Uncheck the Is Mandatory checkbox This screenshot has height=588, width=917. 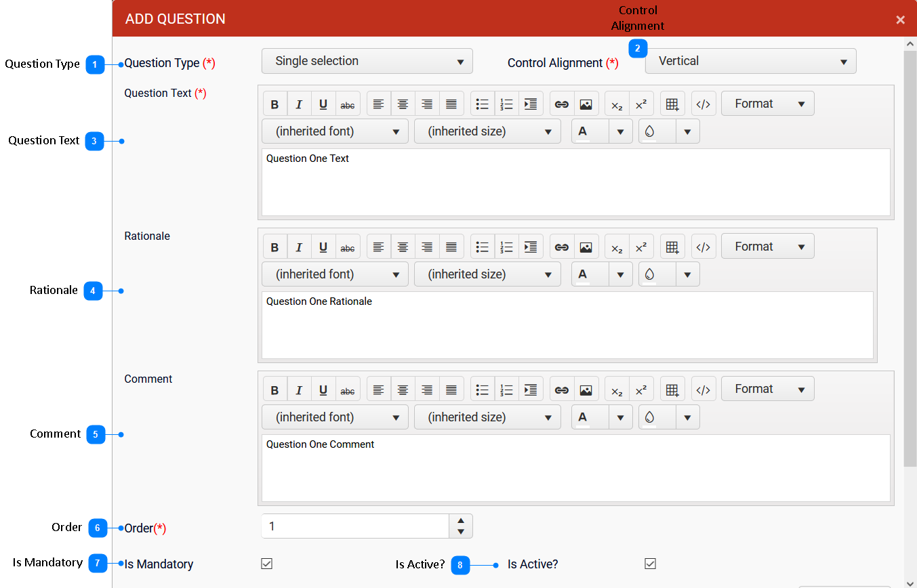click(267, 564)
